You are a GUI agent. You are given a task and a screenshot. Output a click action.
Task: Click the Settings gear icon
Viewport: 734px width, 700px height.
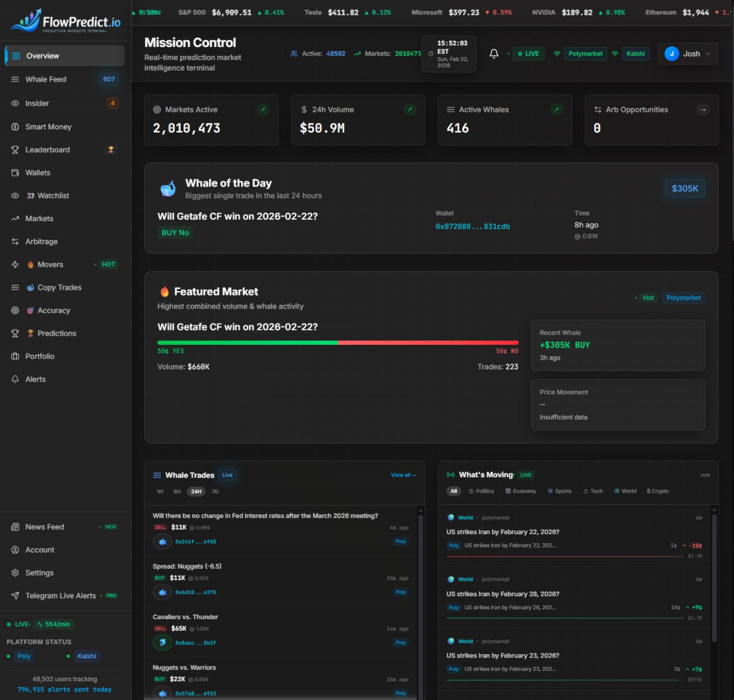pos(15,573)
